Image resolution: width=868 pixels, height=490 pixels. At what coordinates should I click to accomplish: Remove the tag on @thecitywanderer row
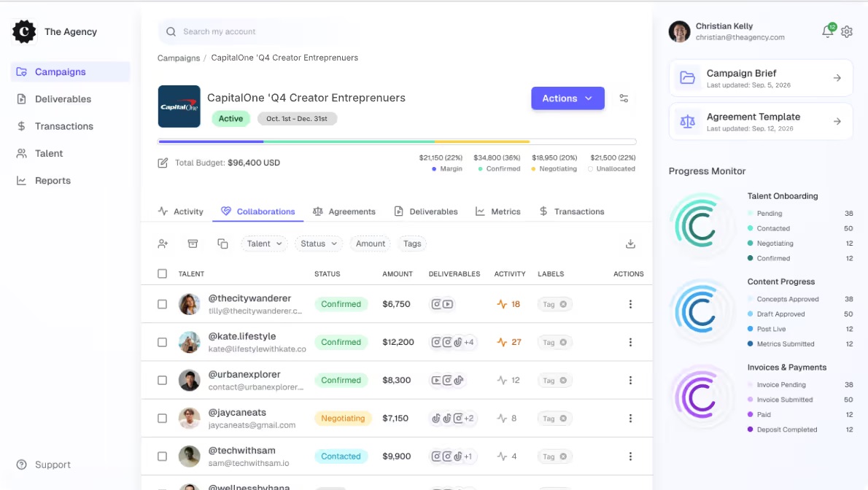563,304
